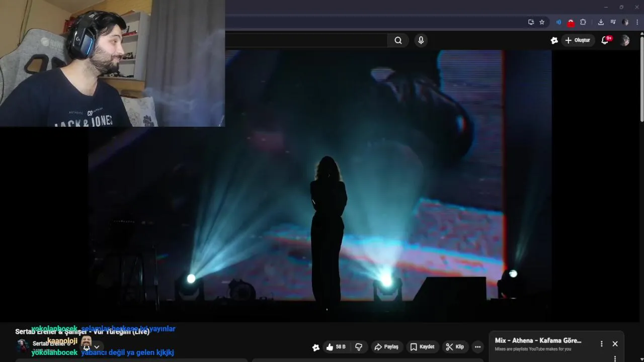Click the YouTube search magnifier button
This screenshot has height=362, width=644.
click(x=398, y=40)
